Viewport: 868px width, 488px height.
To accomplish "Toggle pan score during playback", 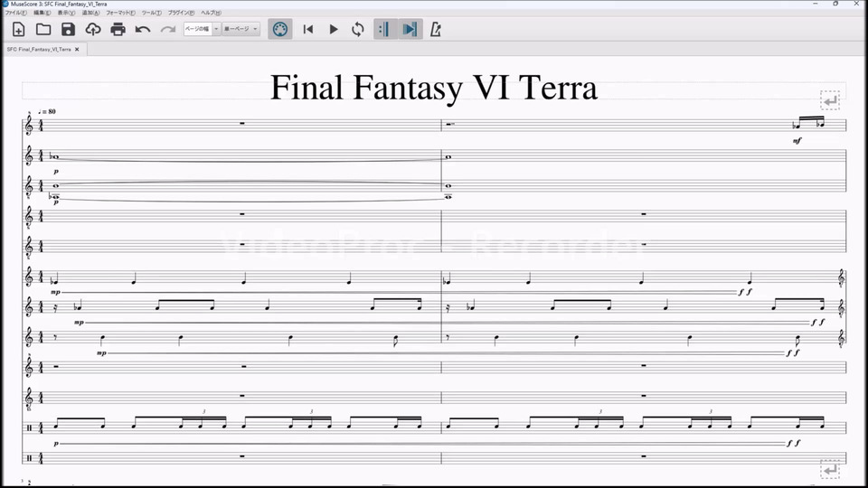I will (410, 29).
